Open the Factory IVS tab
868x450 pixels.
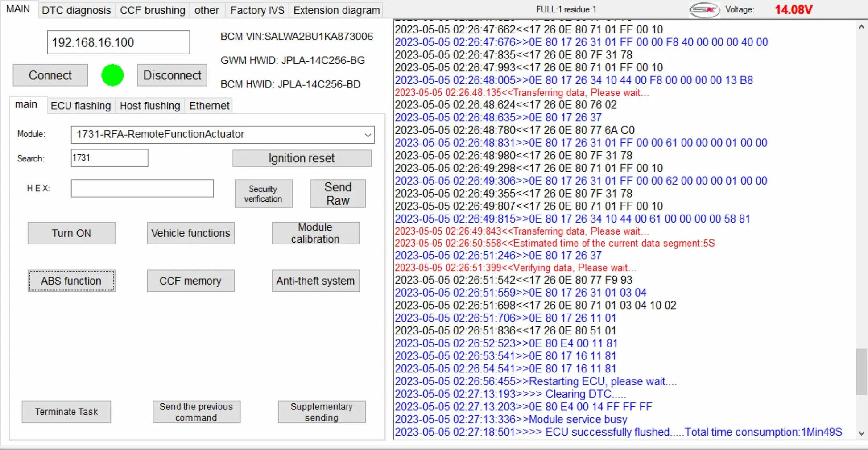257,10
